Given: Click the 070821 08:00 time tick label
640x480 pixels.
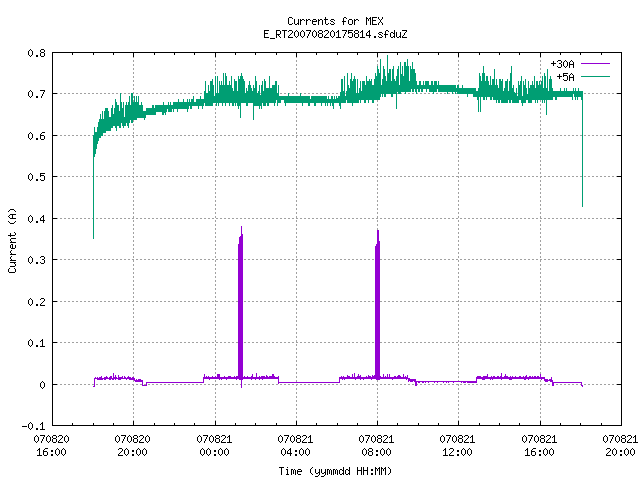Looking at the screenshot, I should (376, 445).
